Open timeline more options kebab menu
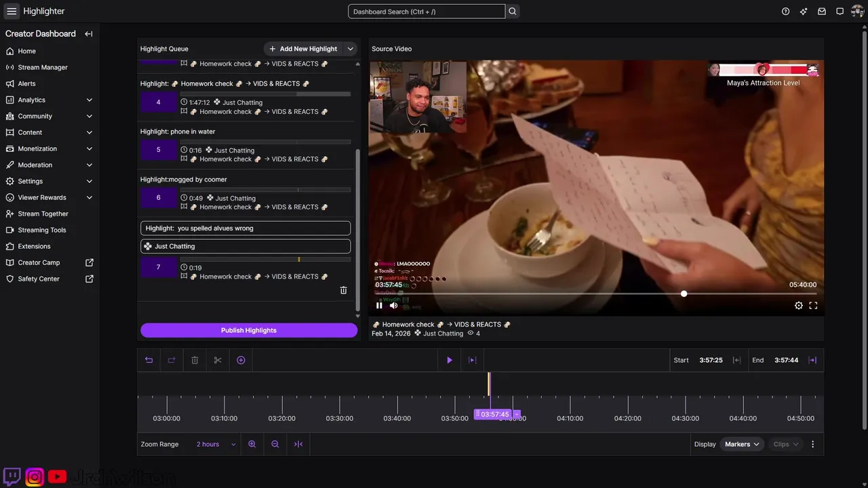 click(x=812, y=444)
